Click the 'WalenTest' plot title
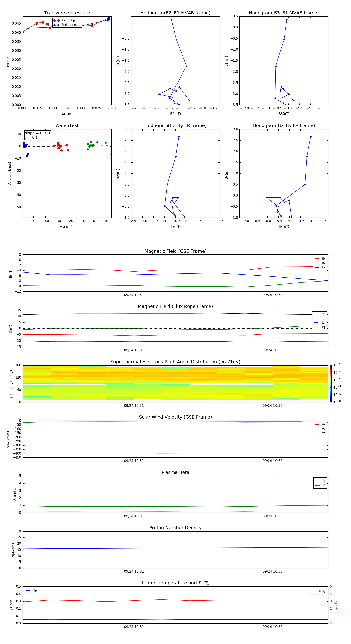Screen dimensions: 351x644 [67, 125]
